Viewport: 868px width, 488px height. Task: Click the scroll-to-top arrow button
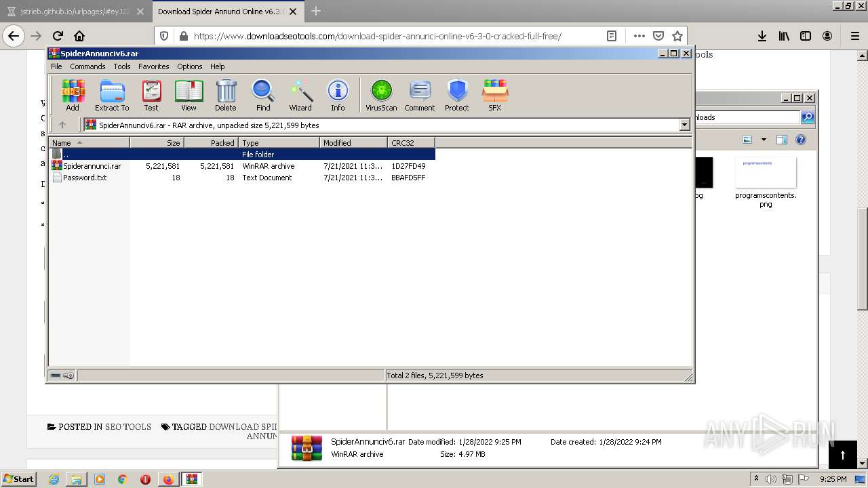pyautogui.click(x=843, y=455)
